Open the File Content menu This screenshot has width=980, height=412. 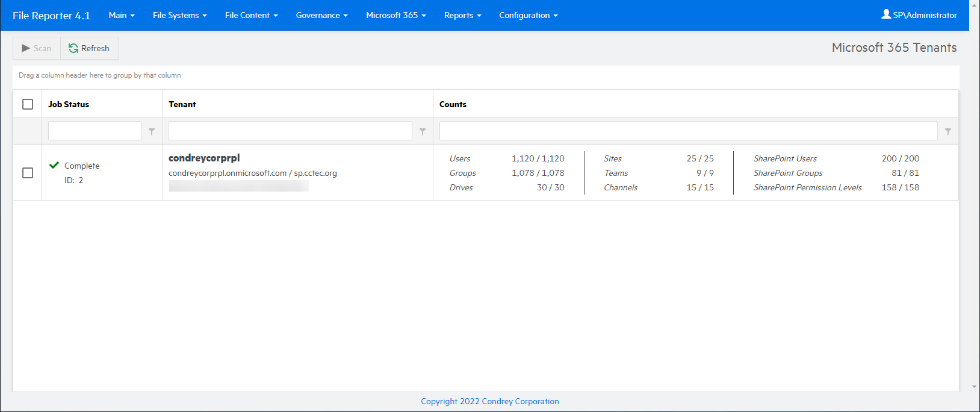pyautogui.click(x=251, y=15)
